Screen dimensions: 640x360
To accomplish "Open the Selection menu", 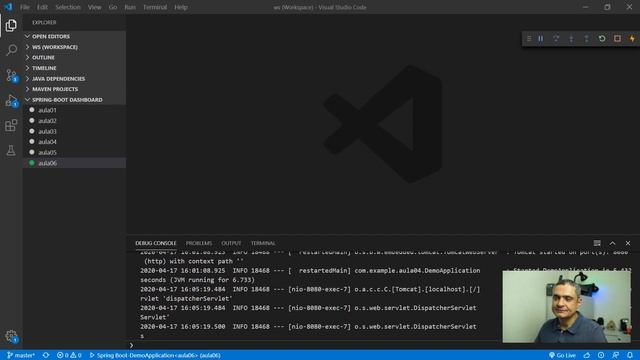I will [x=68, y=7].
